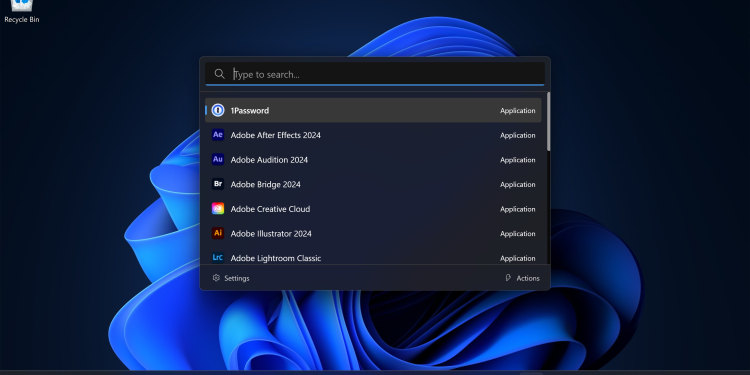750x375 pixels.
Task: Click Application label on Audition row
Action: (518, 160)
